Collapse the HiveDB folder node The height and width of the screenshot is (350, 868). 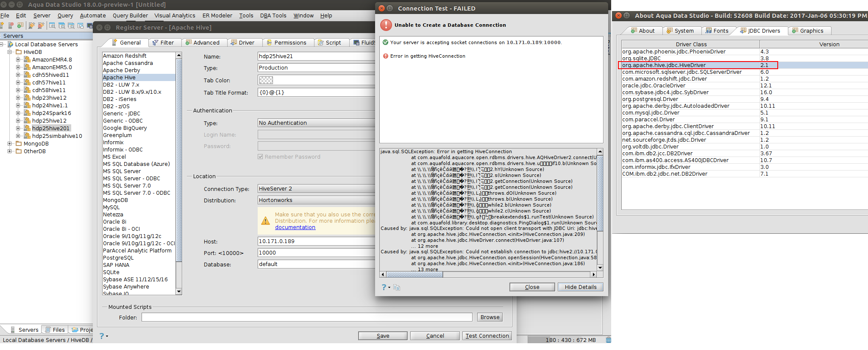pos(10,52)
